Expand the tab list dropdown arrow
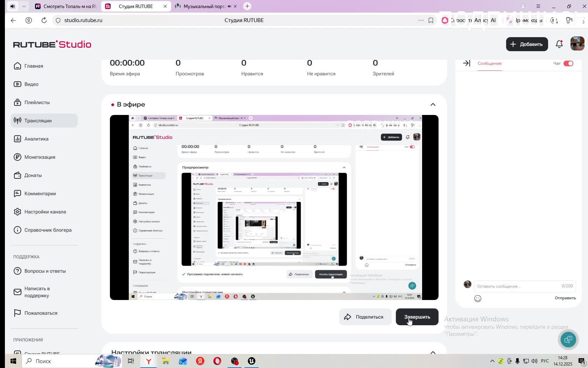 [x=24, y=6]
